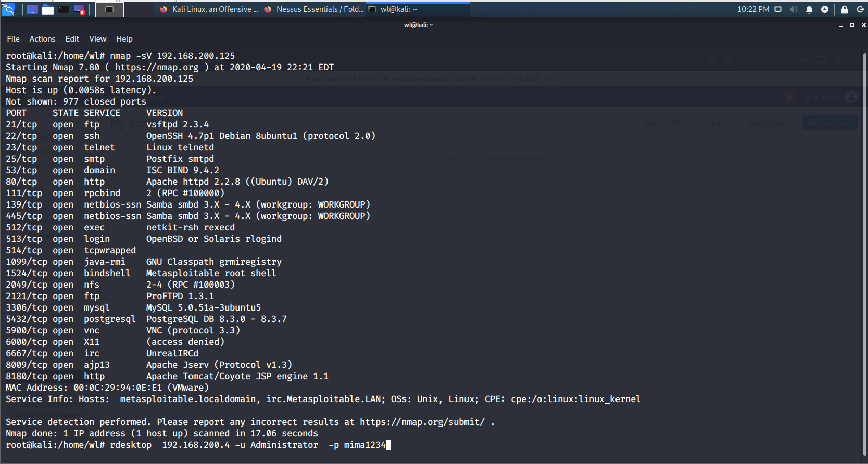Open the Actions menu
The height and width of the screenshot is (464, 868).
click(x=42, y=39)
